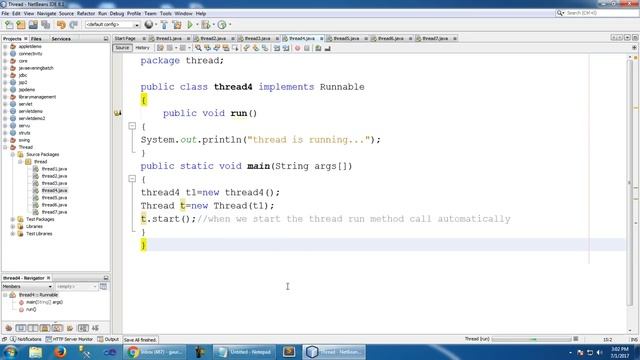Click the Stop Macro Recording icon in editor toolbar
The image size is (640, 360).
307,48
